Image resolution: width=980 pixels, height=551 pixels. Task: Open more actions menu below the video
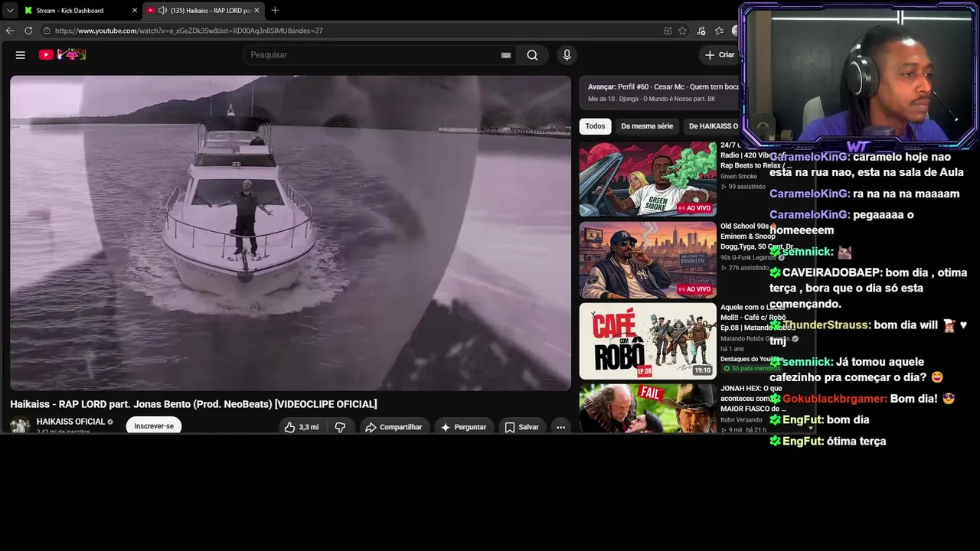[x=560, y=427]
